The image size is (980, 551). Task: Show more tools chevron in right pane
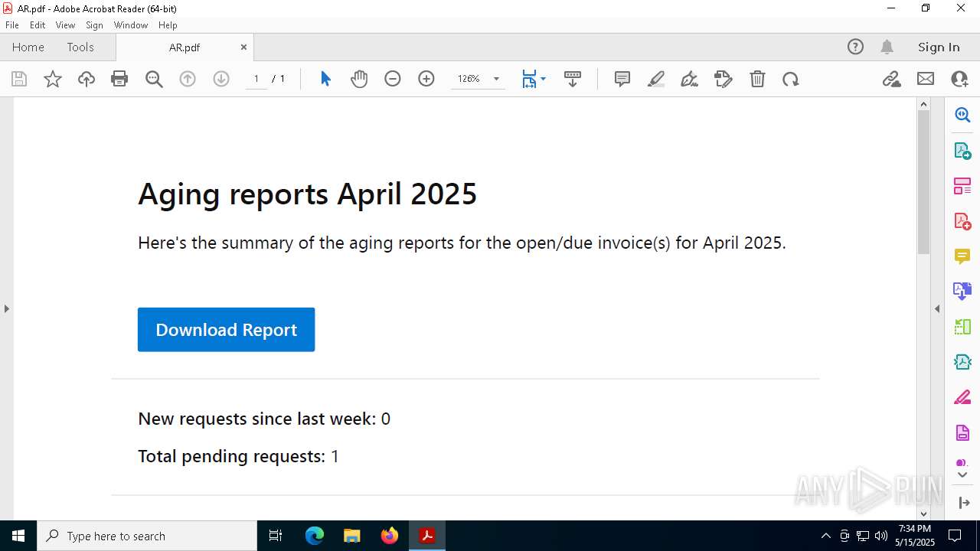pos(962,475)
